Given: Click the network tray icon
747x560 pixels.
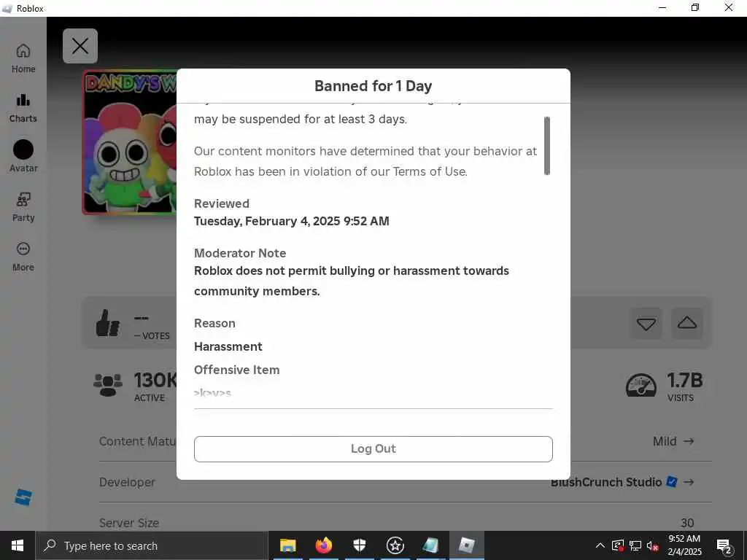Looking at the screenshot, I should click(635, 545).
